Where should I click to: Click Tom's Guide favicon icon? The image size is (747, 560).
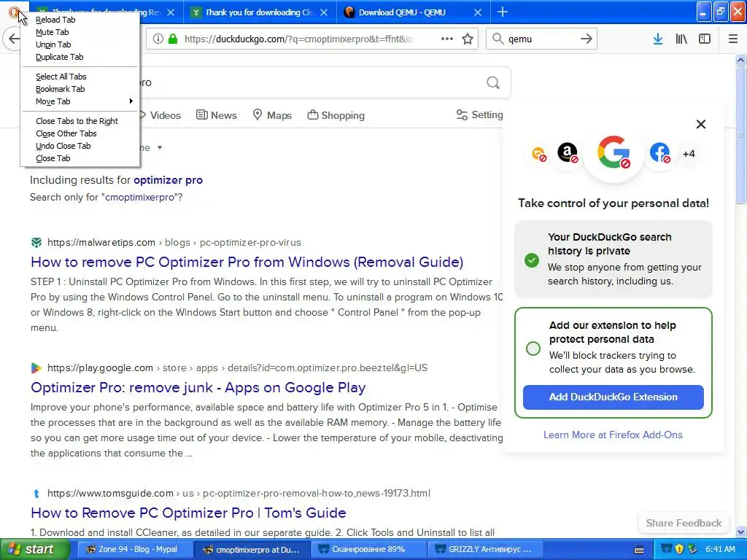pos(36,494)
